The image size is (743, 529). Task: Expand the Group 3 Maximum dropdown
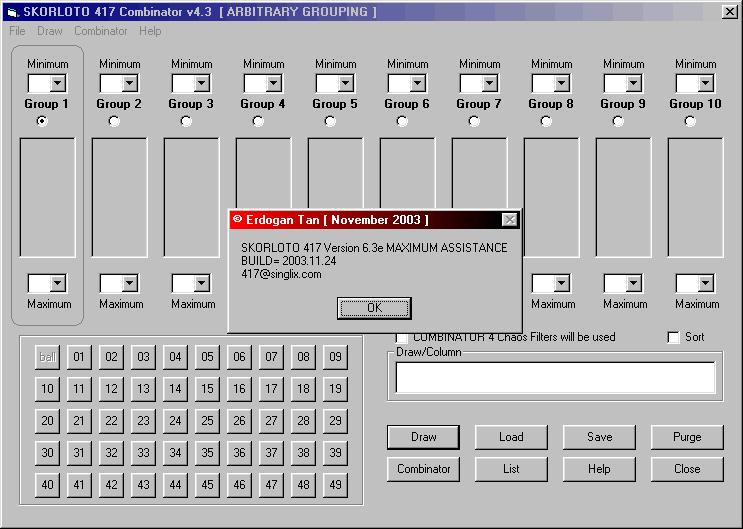[201, 284]
